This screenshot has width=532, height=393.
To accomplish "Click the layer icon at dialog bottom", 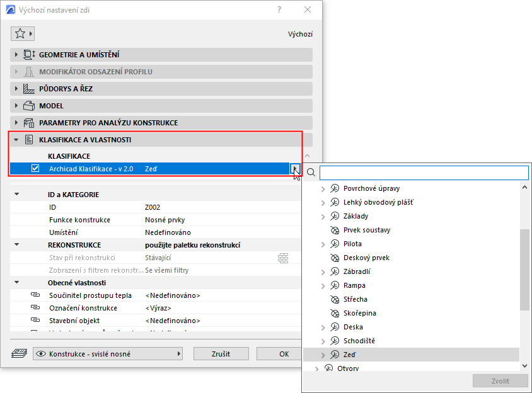I will (x=19, y=354).
